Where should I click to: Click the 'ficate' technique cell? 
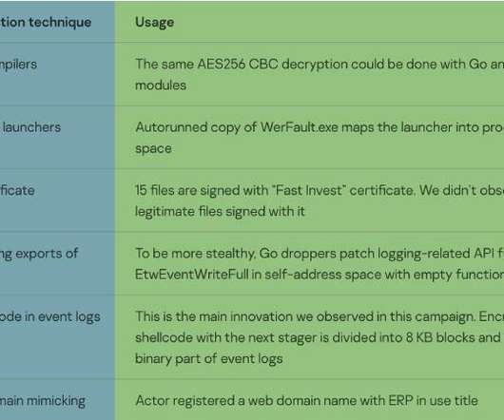(x=57, y=200)
